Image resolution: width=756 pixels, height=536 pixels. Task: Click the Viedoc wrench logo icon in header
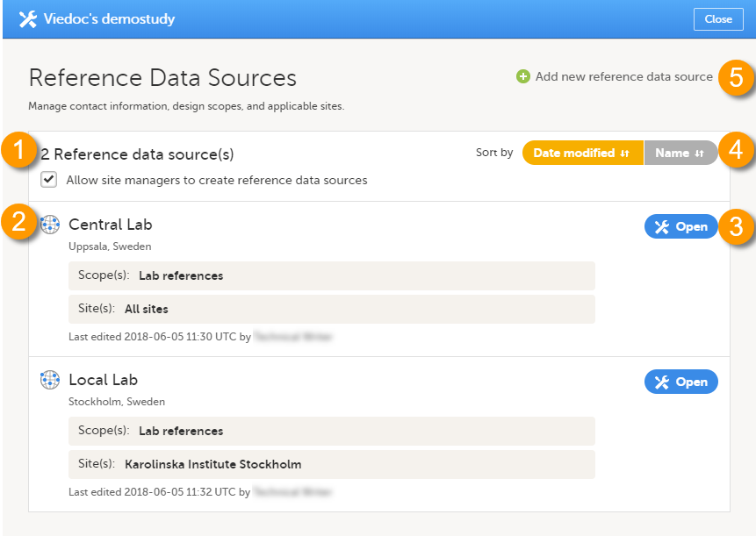coord(27,19)
